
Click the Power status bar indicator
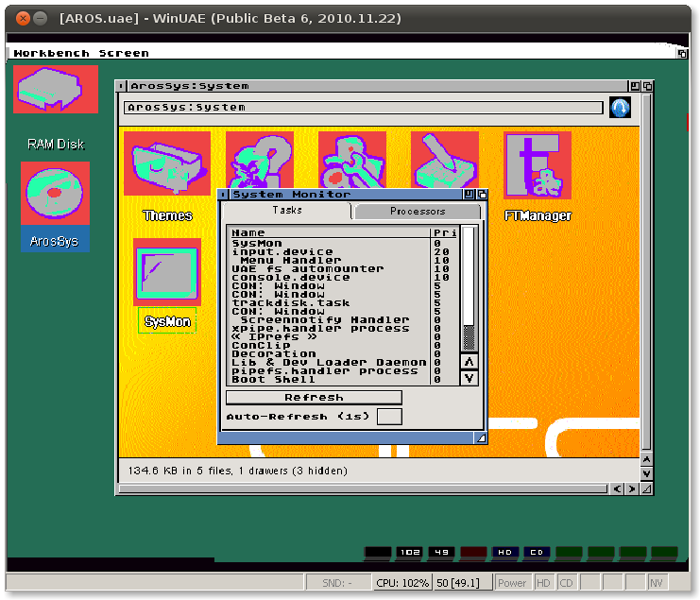tap(512, 583)
